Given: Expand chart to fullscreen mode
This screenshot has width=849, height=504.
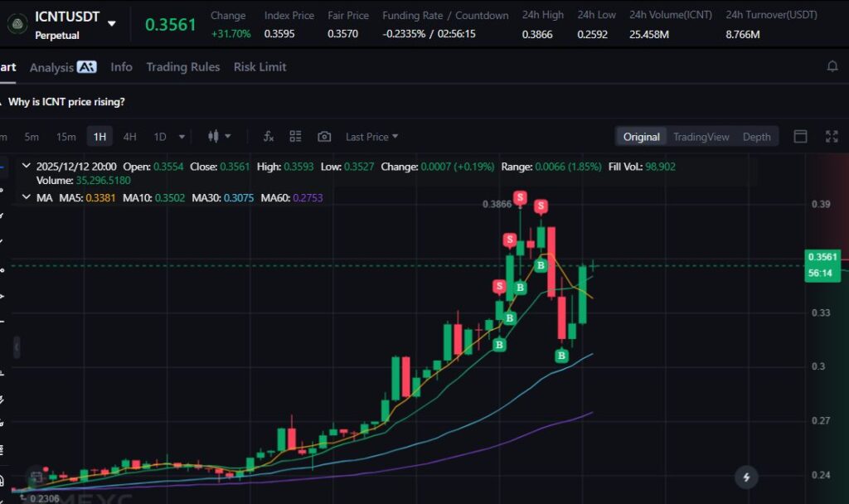Looking at the screenshot, I should click(831, 137).
